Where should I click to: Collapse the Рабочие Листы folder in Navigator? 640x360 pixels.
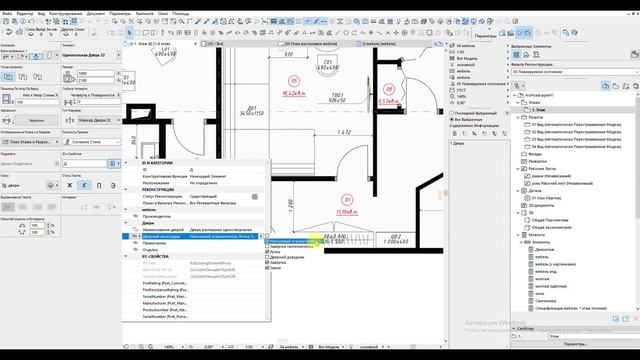pyautogui.click(x=518, y=169)
